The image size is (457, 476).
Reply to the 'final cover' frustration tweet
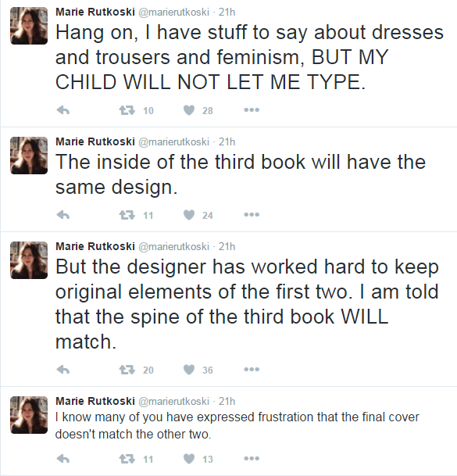63,459
